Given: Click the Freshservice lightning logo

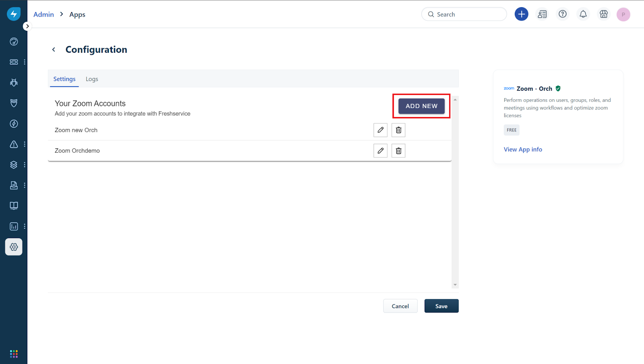Looking at the screenshot, I should point(14,14).
